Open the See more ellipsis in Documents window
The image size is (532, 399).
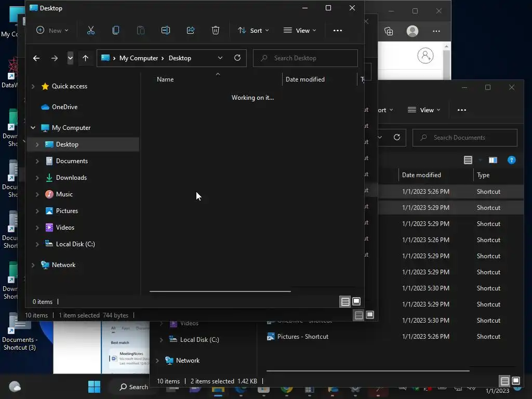point(462,110)
